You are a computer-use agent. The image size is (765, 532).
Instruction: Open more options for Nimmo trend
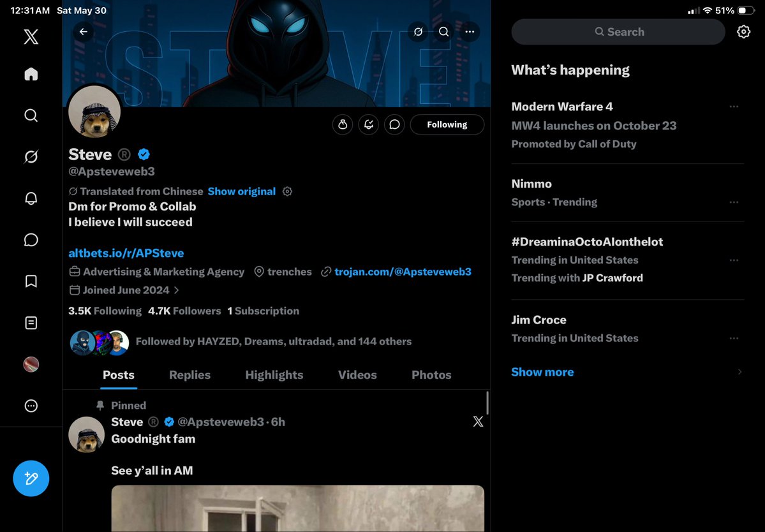point(734,202)
